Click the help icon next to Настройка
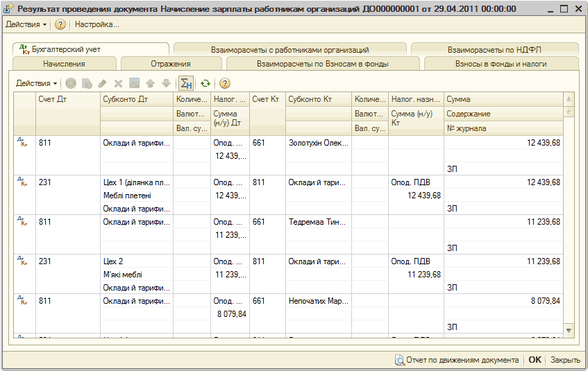Image resolution: width=588 pixels, height=371 pixels. [60, 24]
